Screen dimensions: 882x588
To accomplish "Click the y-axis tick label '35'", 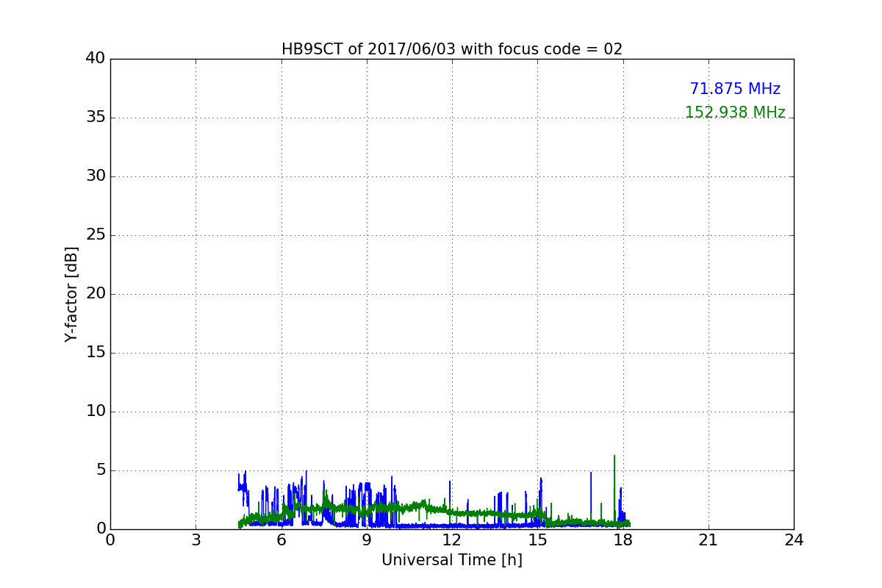I will (96, 118).
